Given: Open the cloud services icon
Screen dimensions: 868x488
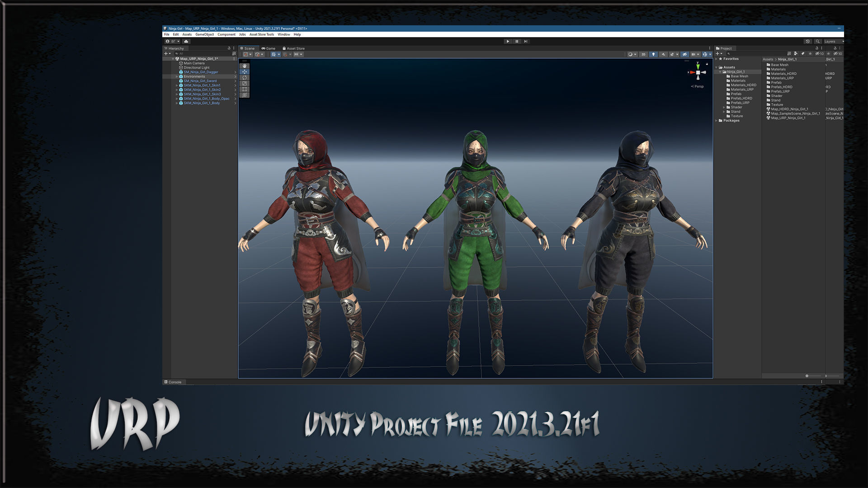Looking at the screenshot, I should [x=186, y=41].
